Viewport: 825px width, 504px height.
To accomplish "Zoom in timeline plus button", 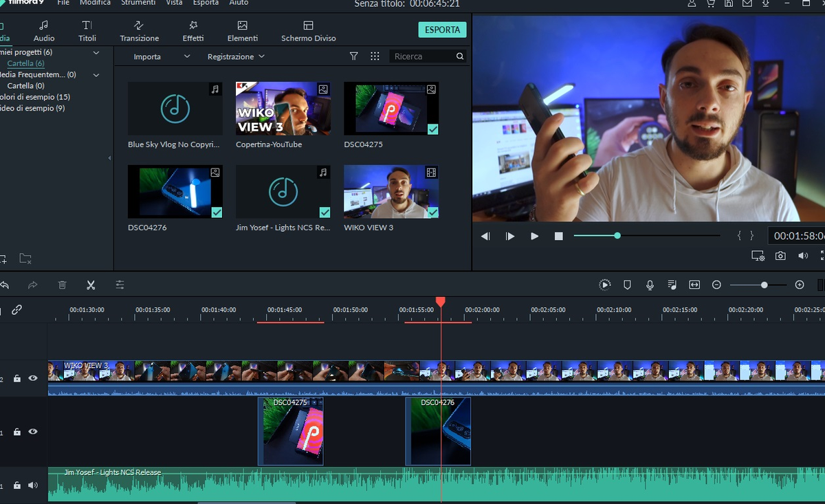I will click(800, 285).
